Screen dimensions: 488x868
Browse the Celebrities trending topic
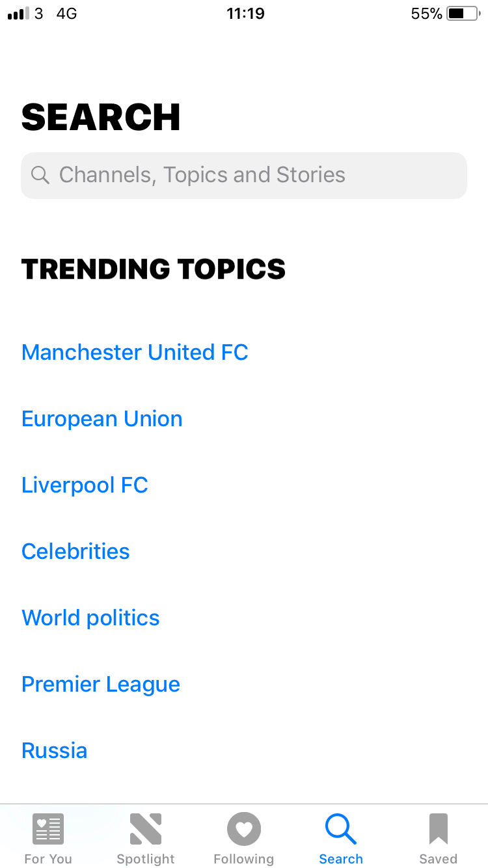(x=75, y=552)
